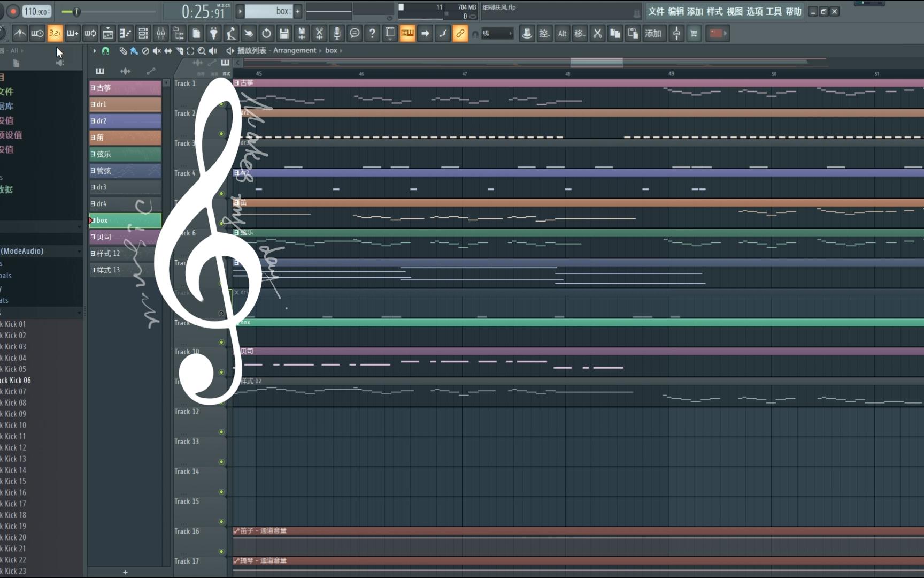Open project files icon in toolbar
Screen dimensions: 924x578
click(x=196, y=34)
